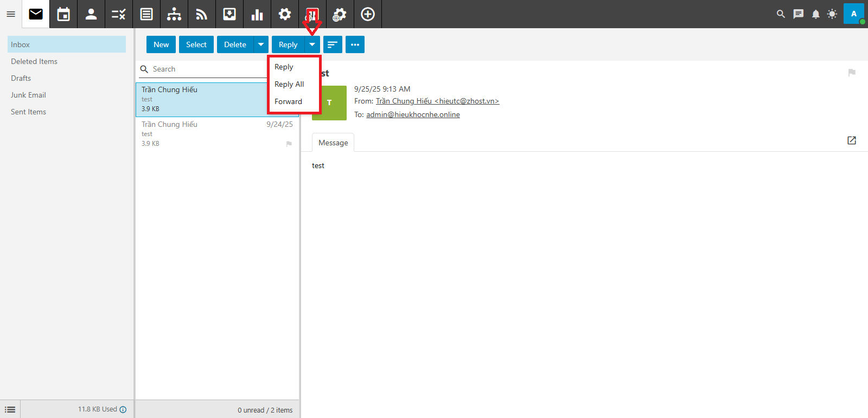Click the top bar search magnifier icon

point(781,14)
